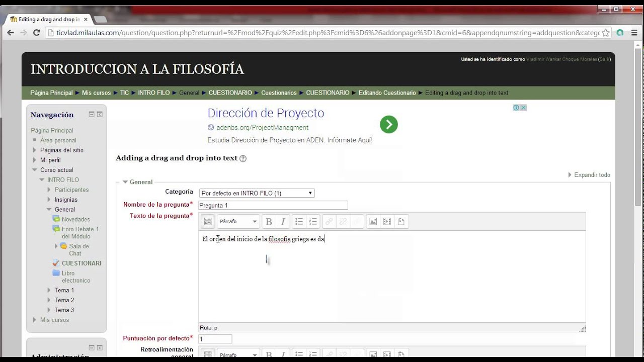Image resolution: width=644 pixels, height=362 pixels.
Task: Insert numbered list in question editor
Action: point(313,221)
